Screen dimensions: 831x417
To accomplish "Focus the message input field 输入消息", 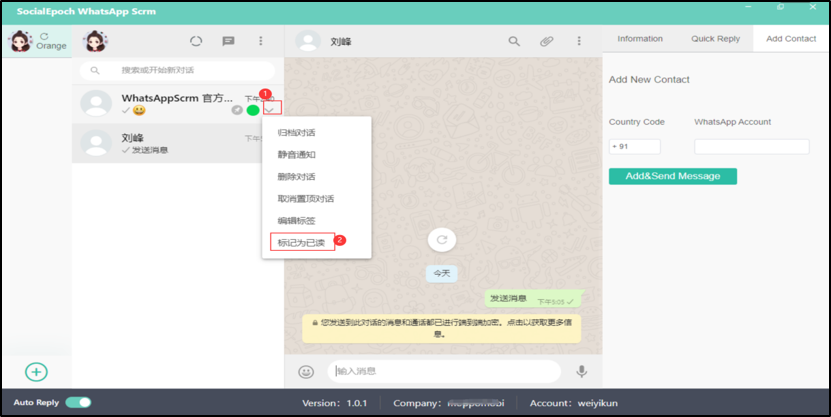I will 444,371.
